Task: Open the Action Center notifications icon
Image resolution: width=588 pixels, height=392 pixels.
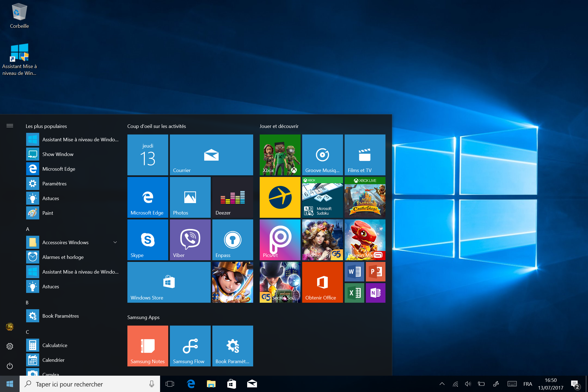Action: pyautogui.click(x=575, y=385)
